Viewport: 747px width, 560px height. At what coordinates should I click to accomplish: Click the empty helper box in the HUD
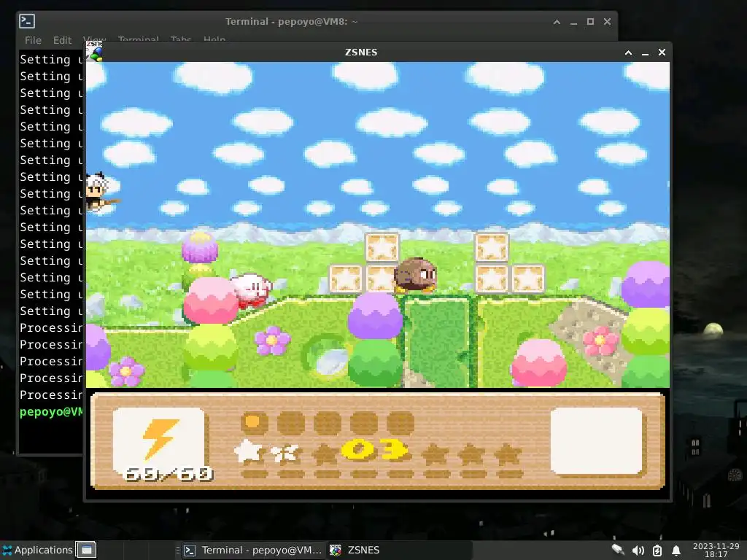(596, 441)
